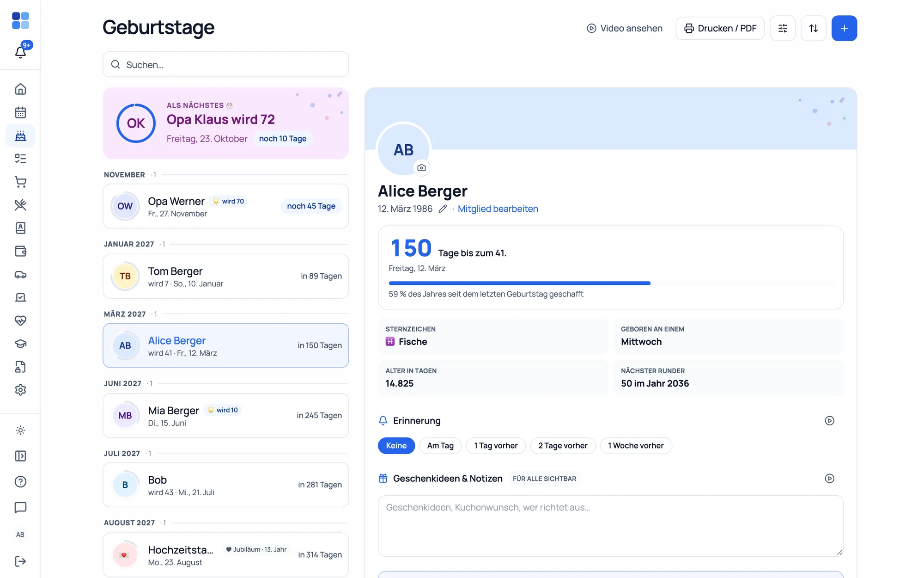
Task: Click Drucken / PDF button
Action: pos(720,28)
